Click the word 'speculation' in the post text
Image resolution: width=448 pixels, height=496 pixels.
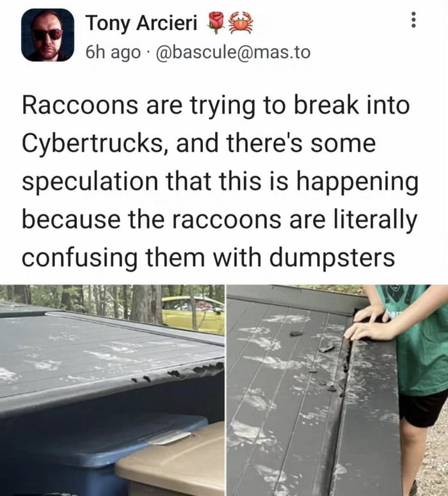[x=90, y=182]
